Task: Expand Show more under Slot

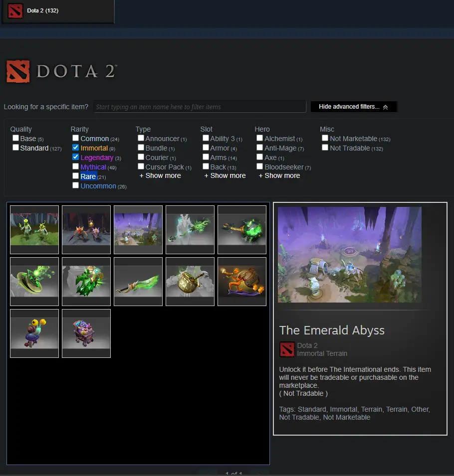Action: [225, 176]
